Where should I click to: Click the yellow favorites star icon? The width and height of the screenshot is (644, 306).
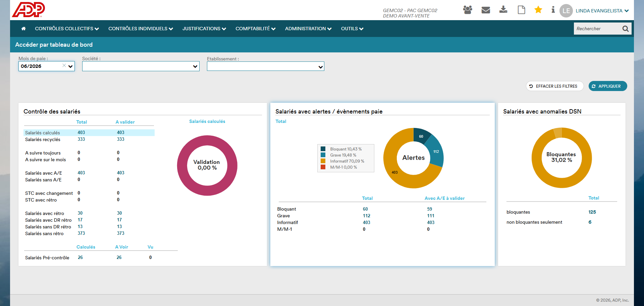(x=538, y=10)
